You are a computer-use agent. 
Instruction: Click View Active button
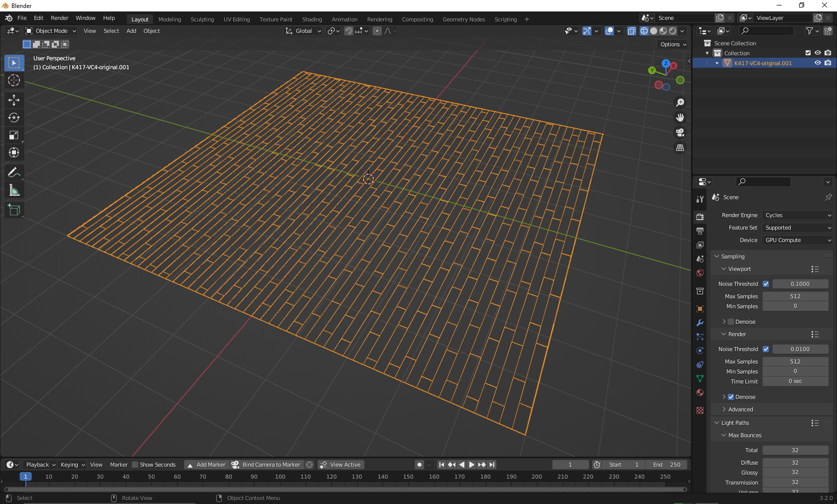point(341,465)
